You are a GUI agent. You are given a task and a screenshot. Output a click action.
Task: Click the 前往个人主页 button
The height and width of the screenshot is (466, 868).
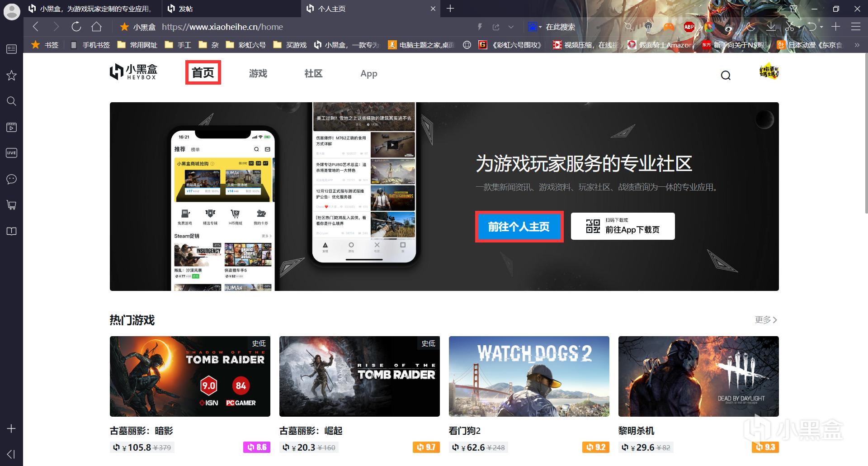click(519, 227)
